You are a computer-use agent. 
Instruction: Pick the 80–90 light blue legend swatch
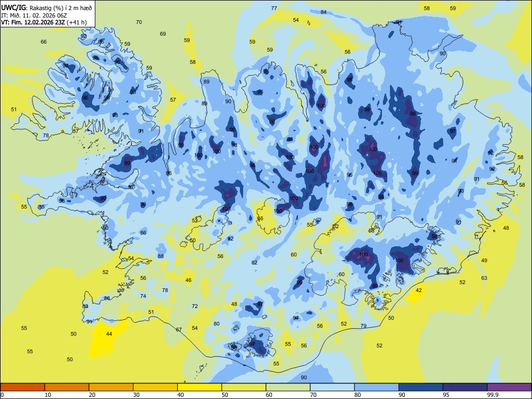377,387
